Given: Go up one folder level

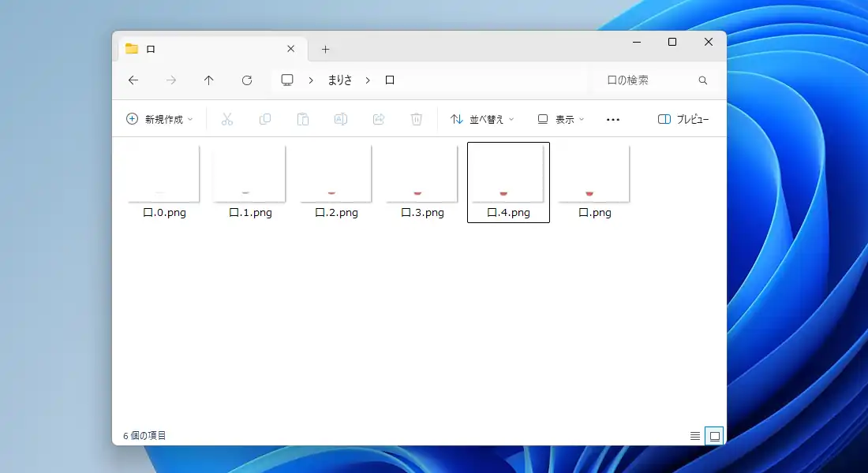Looking at the screenshot, I should point(209,80).
